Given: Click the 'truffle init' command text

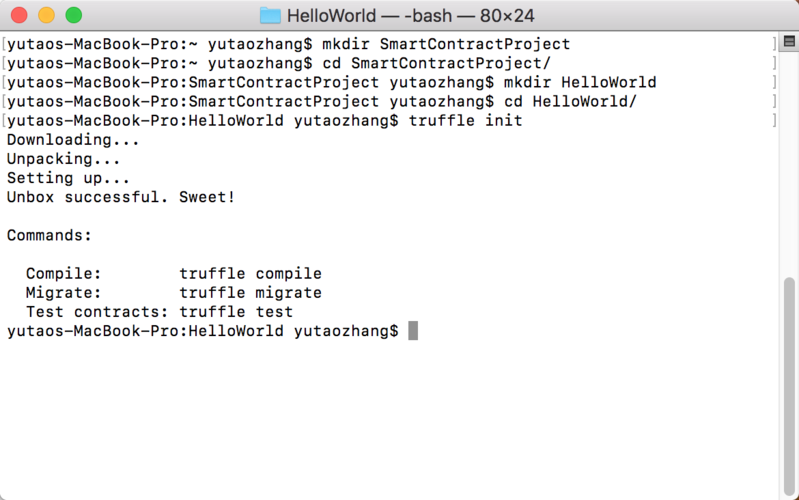Looking at the screenshot, I should [466, 121].
